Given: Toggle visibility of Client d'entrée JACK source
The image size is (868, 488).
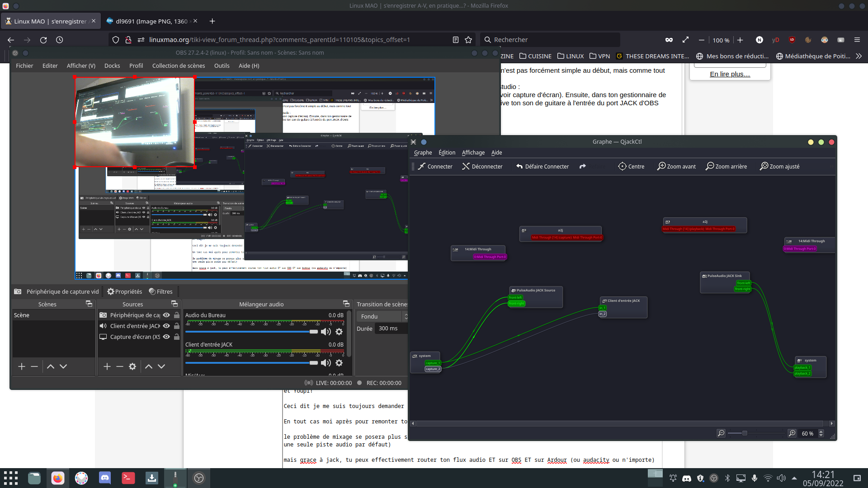Looking at the screenshot, I should (x=166, y=326).
